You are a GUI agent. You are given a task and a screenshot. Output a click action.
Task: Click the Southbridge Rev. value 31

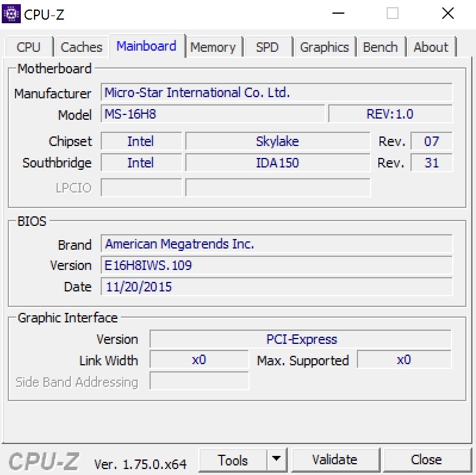(x=431, y=163)
